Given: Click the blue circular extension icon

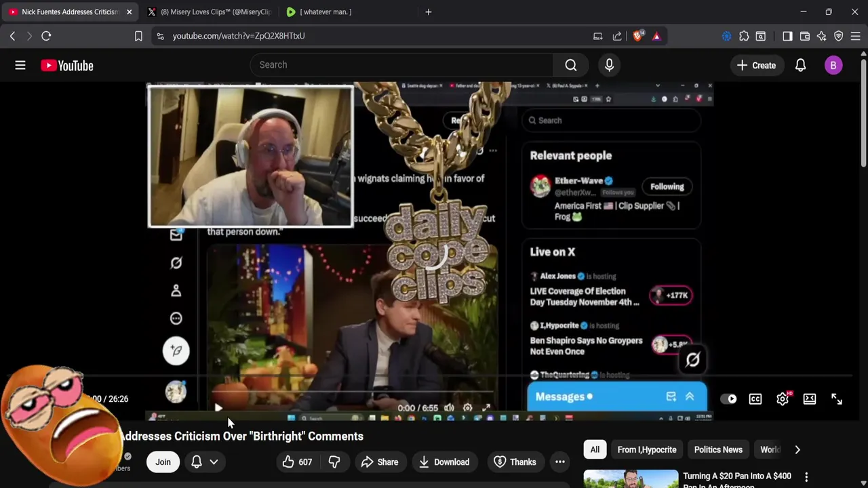Looking at the screenshot, I should tap(726, 36).
